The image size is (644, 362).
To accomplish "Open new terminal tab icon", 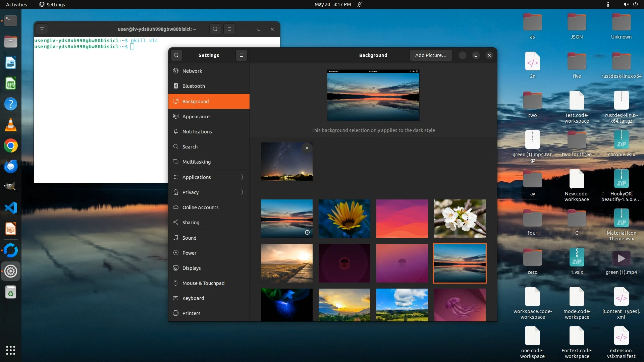I will (42, 29).
